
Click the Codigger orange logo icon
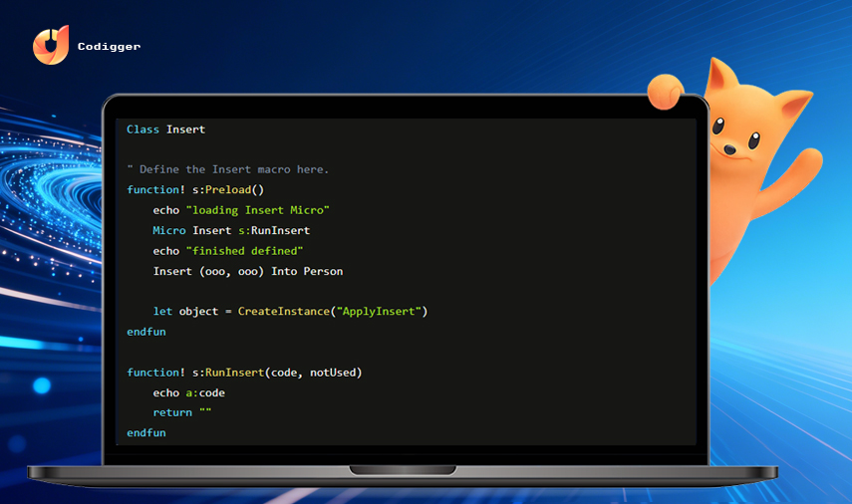(51, 45)
